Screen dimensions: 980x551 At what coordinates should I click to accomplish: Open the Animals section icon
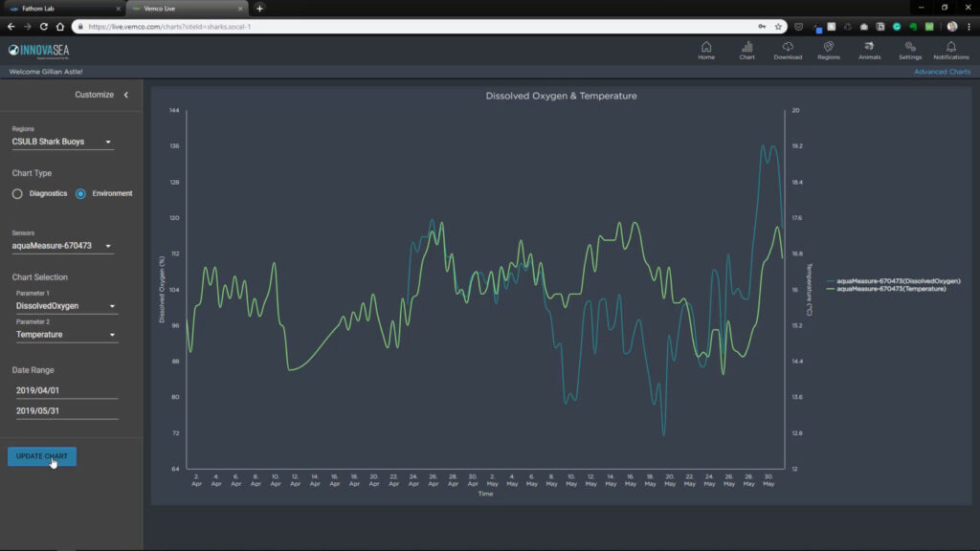[x=869, y=50]
